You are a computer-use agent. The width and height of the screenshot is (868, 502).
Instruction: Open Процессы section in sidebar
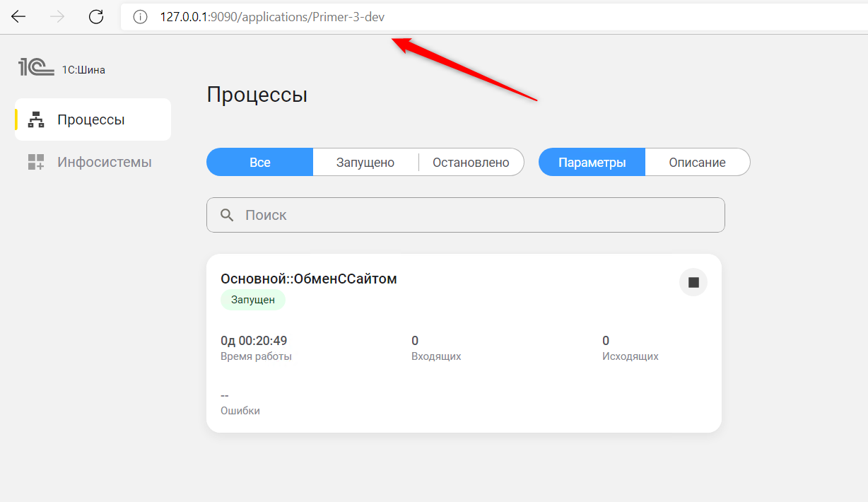pos(92,119)
